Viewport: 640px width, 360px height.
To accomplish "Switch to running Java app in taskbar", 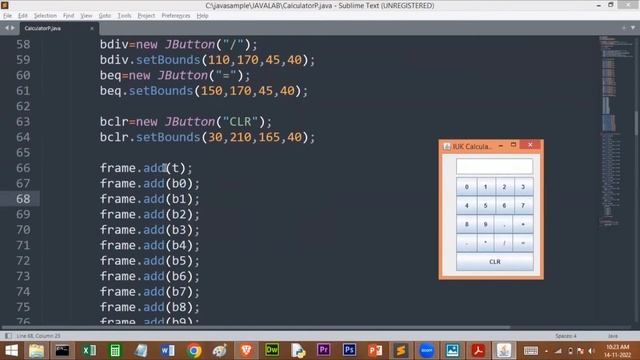I will [504, 351].
